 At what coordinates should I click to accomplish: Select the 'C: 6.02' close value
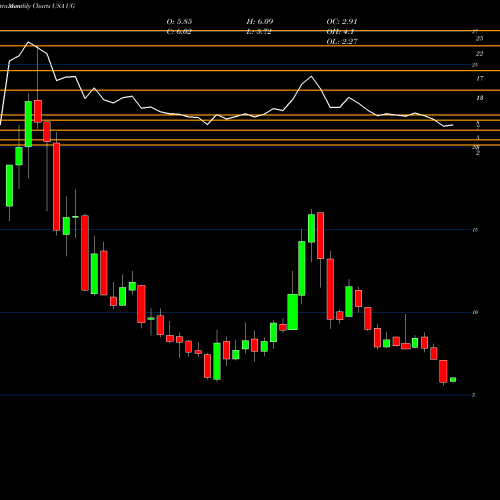click(179, 32)
